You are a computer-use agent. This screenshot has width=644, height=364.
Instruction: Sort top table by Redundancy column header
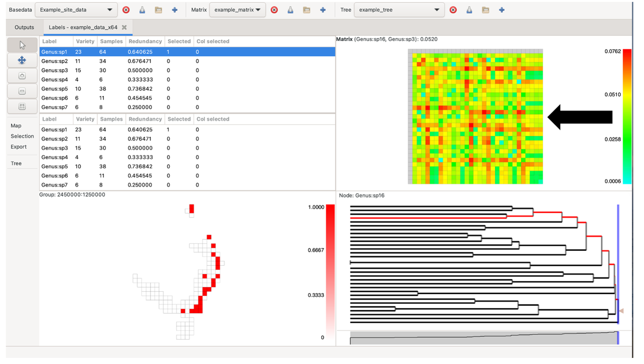click(x=145, y=41)
